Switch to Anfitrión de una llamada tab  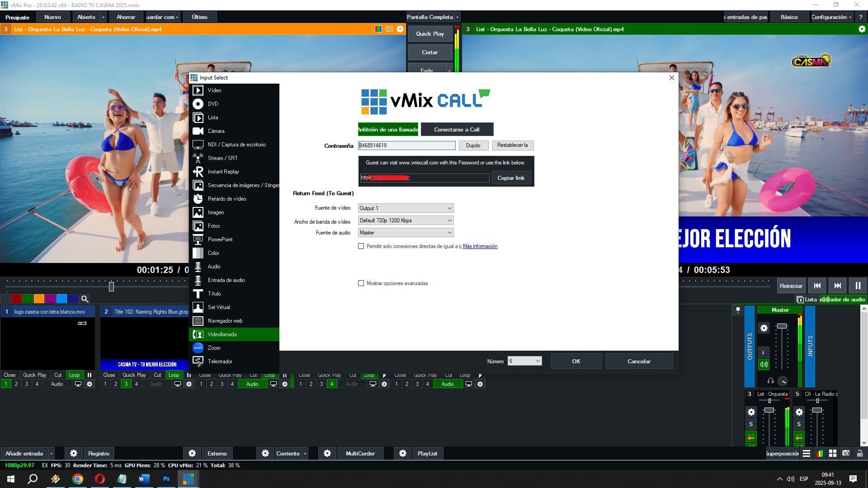[388, 130]
